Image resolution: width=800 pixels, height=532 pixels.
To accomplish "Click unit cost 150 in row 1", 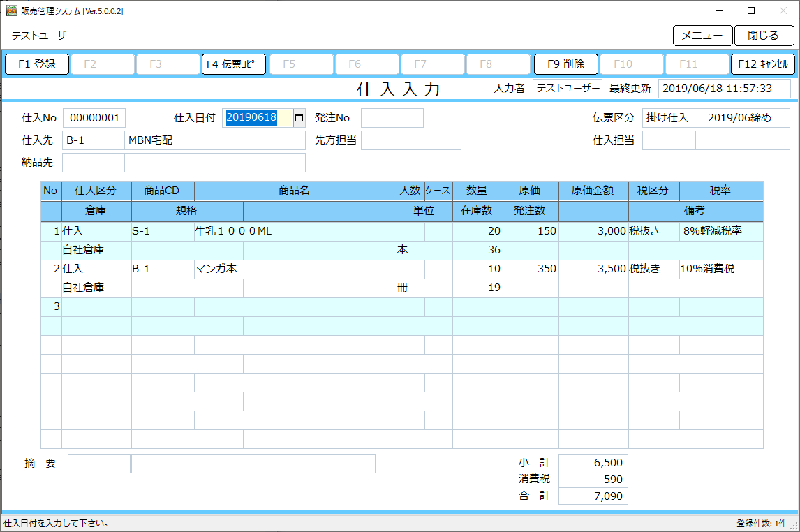I will pos(531,232).
